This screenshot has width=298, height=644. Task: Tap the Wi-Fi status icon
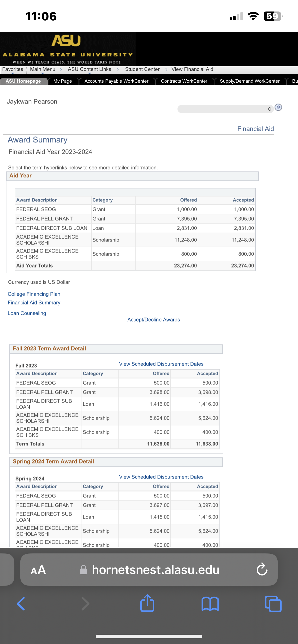pos(253,16)
